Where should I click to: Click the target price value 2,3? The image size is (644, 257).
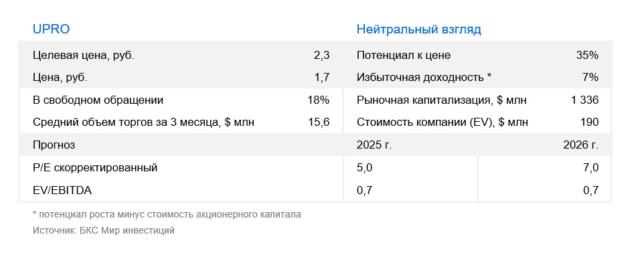coord(321,56)
